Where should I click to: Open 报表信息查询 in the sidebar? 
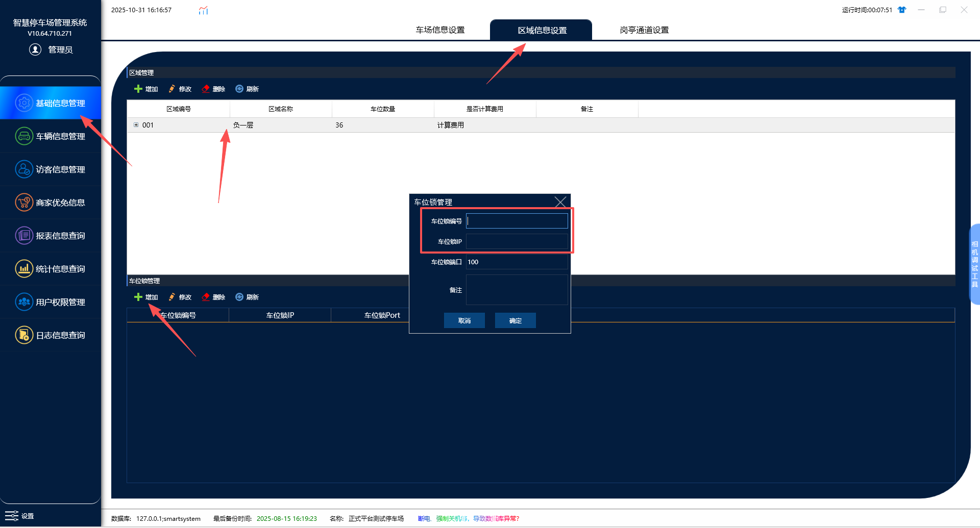[x=50, y=236]
